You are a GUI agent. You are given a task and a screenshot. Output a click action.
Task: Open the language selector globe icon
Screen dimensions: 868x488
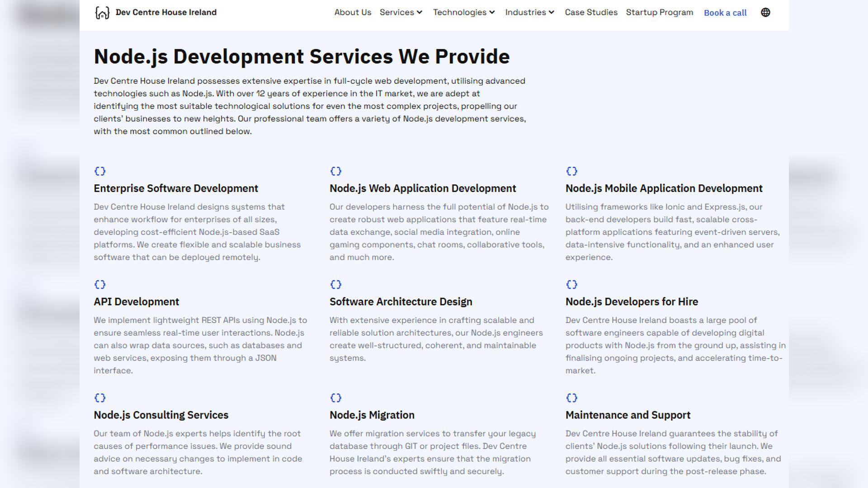[765, 12]
